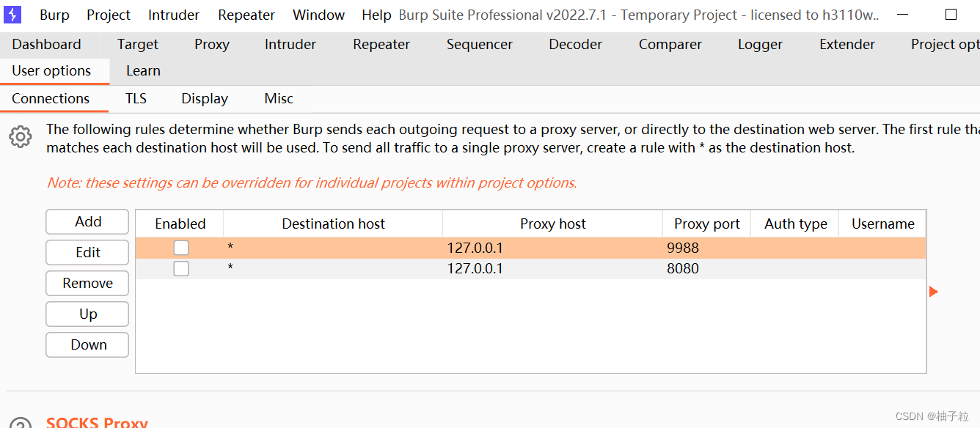The height and width of the screenshot is (428, 980).
Task: Click the gear icon beside the proxy rules description
Action: click(21, 136)
